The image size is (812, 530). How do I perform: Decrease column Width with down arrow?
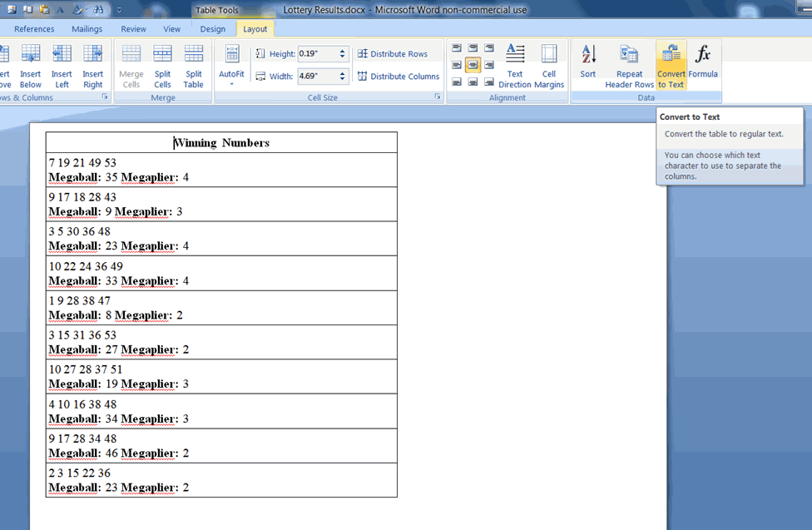(342, 79)
